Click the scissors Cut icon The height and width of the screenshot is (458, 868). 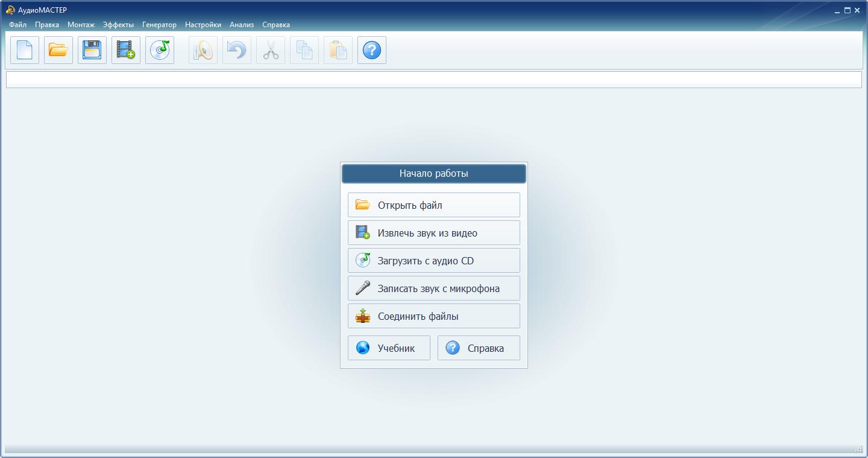coord(271,50)
